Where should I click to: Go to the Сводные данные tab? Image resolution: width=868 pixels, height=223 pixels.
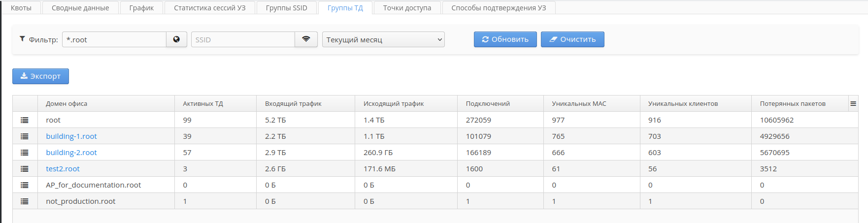coord(80,8)
